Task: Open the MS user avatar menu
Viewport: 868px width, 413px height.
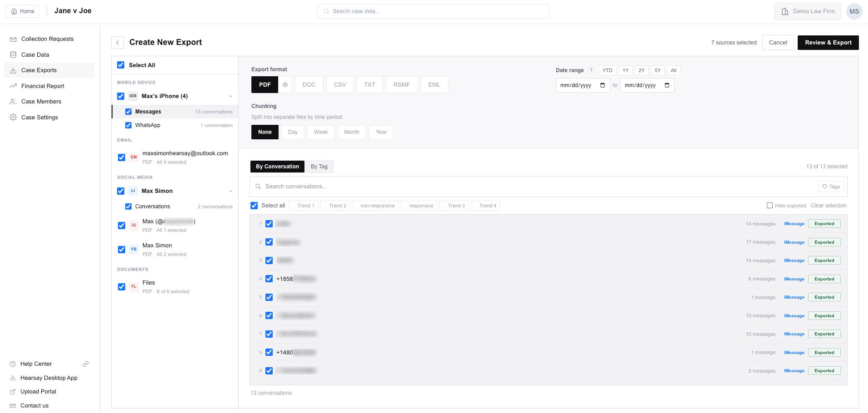Action: [x=854, y=11]
